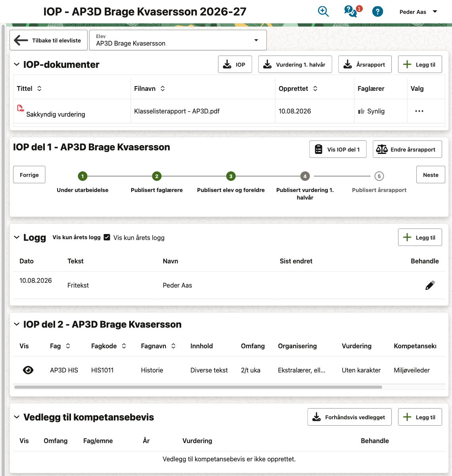Image resolution: width=452 pixels, height=476 pixels.
Task: Click the Neste step button
Action: tap(431, 175)
